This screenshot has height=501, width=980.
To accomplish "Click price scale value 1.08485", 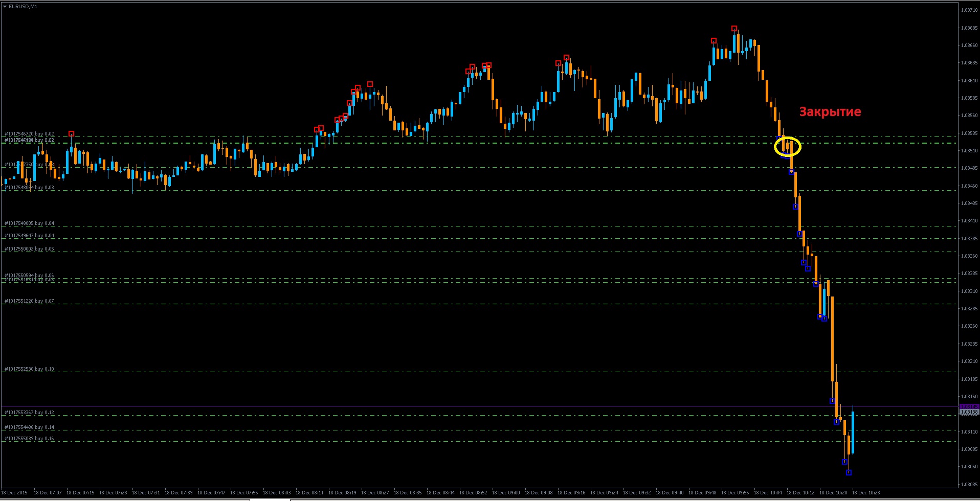I will [x=970, y=168].
